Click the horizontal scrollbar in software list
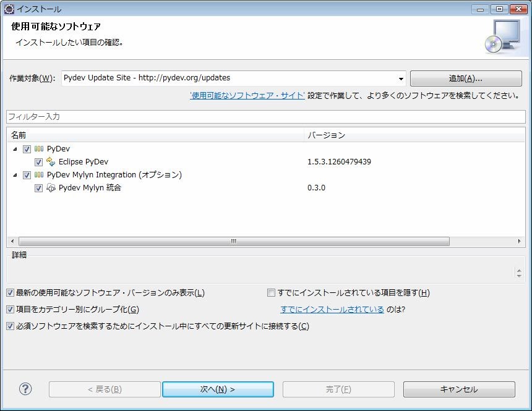The width and height of the screenshot is (532, 411). pyautogui.click(x=234, y=242)
